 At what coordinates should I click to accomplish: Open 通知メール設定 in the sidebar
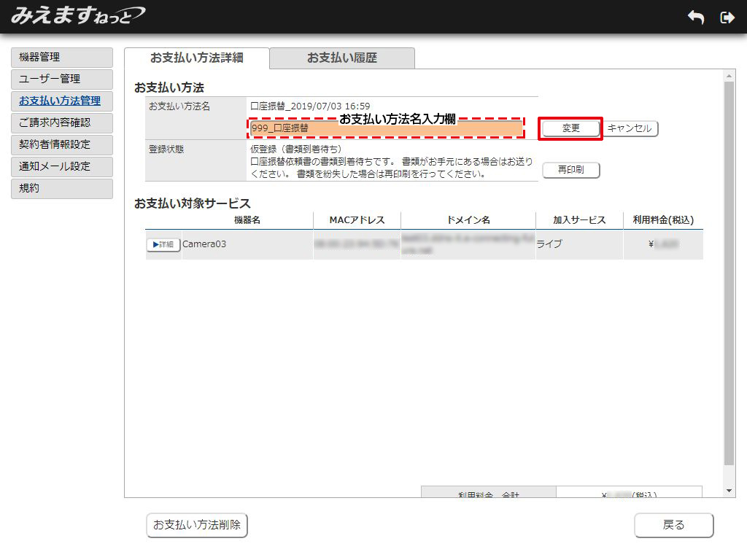62,167
